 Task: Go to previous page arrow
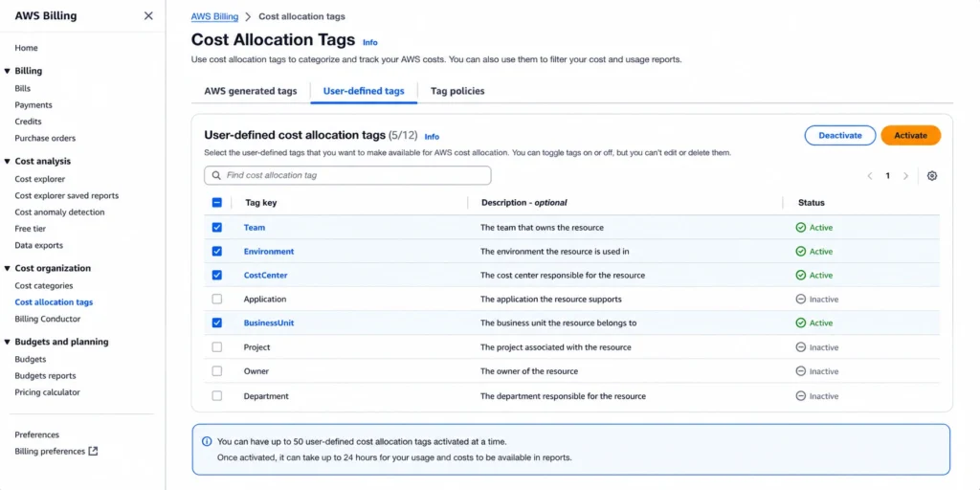click(869, 176)
